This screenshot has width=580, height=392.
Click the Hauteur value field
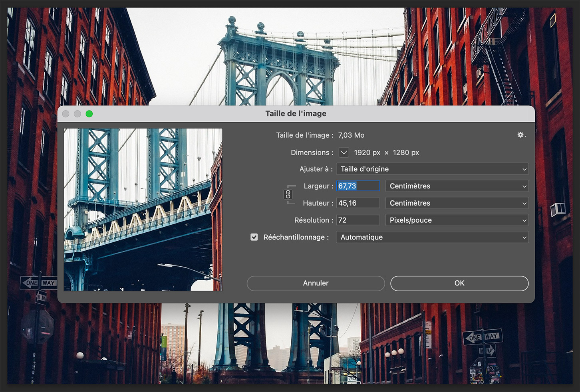pos(358,203)
